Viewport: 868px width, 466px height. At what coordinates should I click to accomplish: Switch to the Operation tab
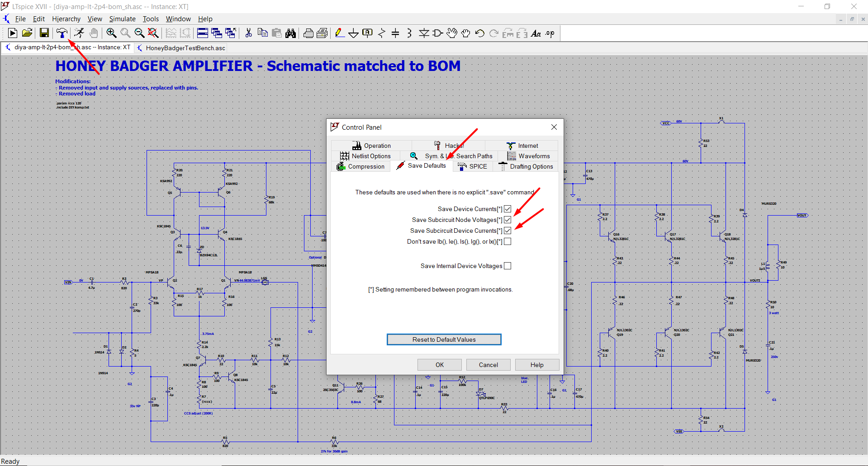point(371,146)
